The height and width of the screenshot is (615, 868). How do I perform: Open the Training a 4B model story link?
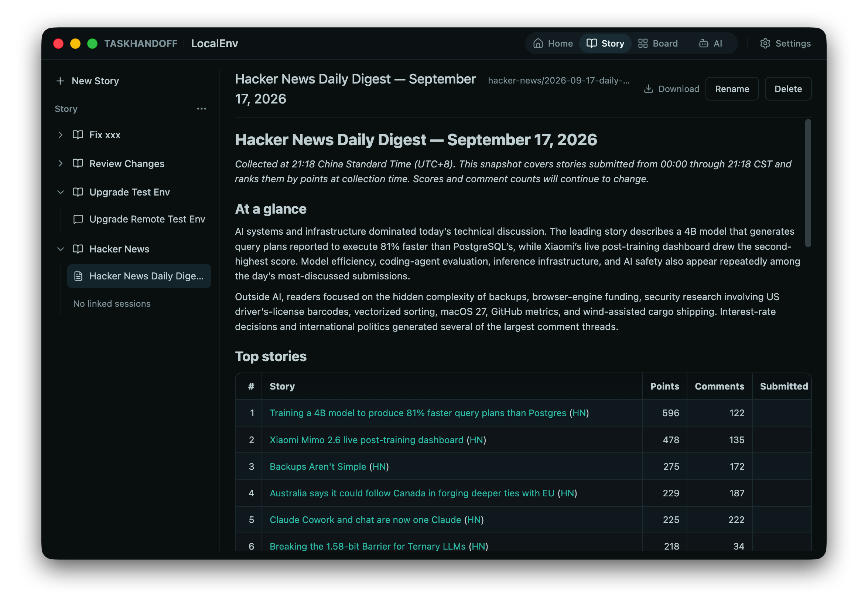(418, 413)
